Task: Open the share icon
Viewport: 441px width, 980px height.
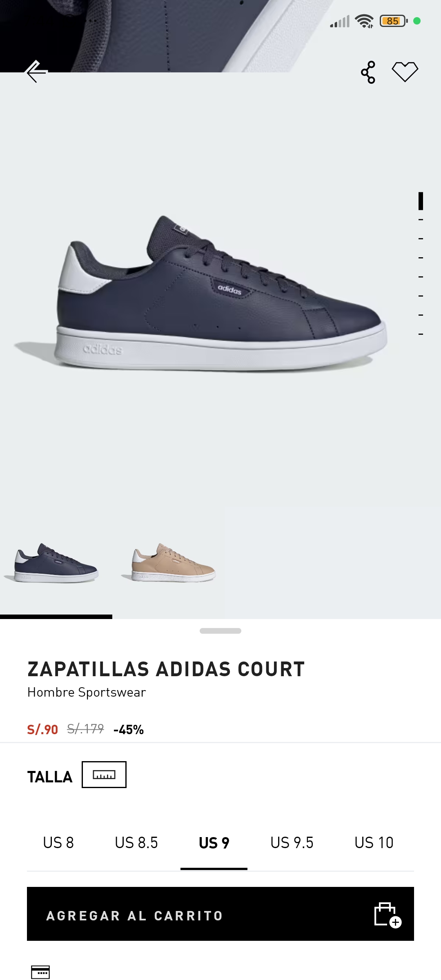Action: point(368,72)
